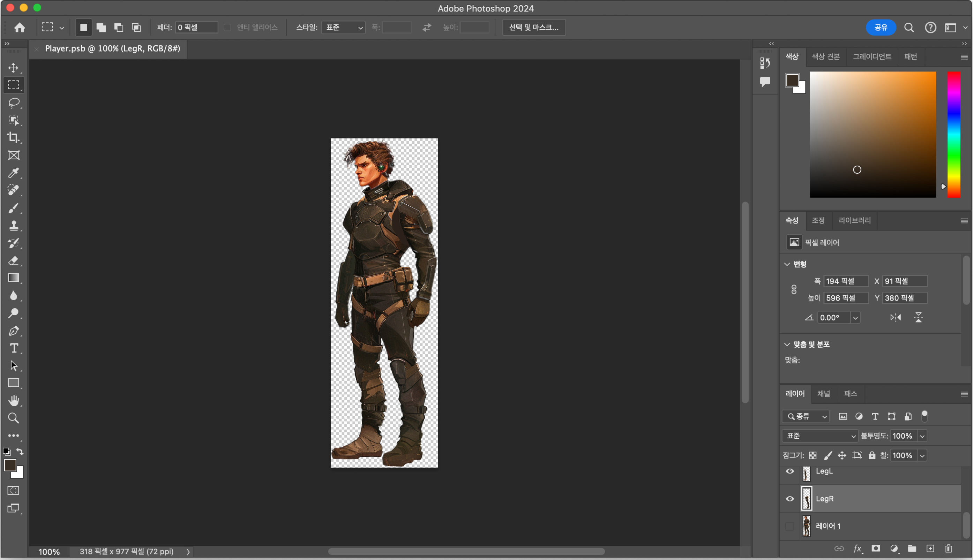Click the 선택 및 마스크 button
This screenshot has width=973, height=560.
(534, 27)
